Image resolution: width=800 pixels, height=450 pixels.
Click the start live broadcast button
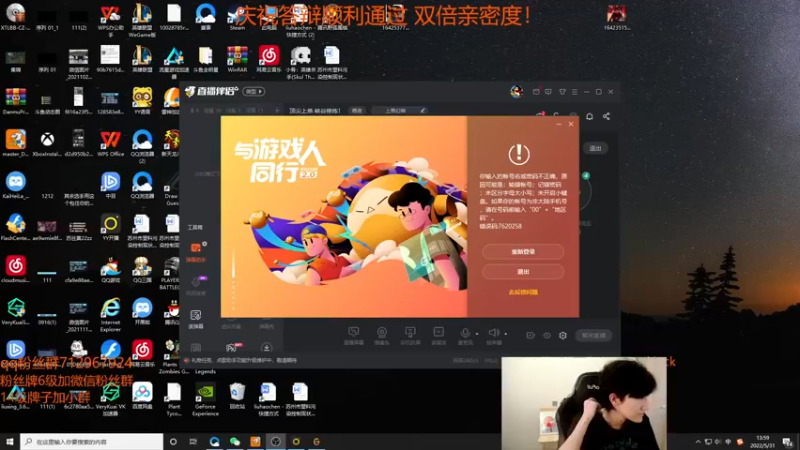(x=594, y=335)
